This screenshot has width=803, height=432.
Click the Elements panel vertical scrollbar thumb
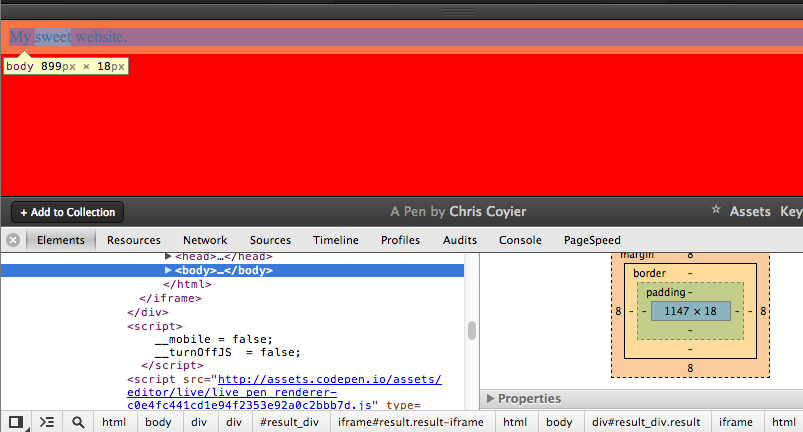[472, 330]
